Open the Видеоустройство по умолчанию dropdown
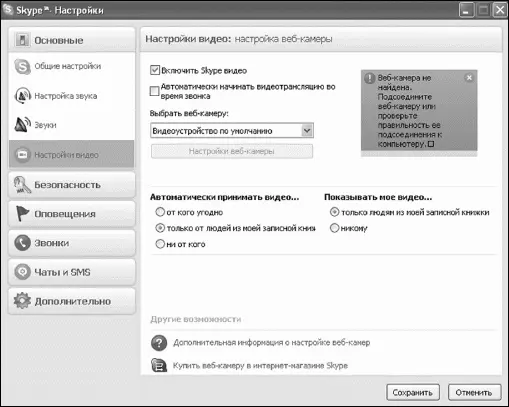 point(232,131)
